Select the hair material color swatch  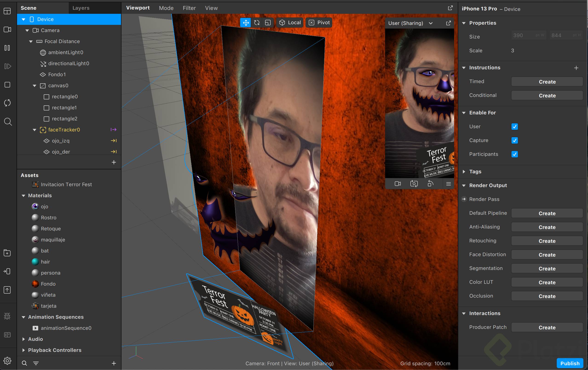pyautogui.click(x=35, y=262)
